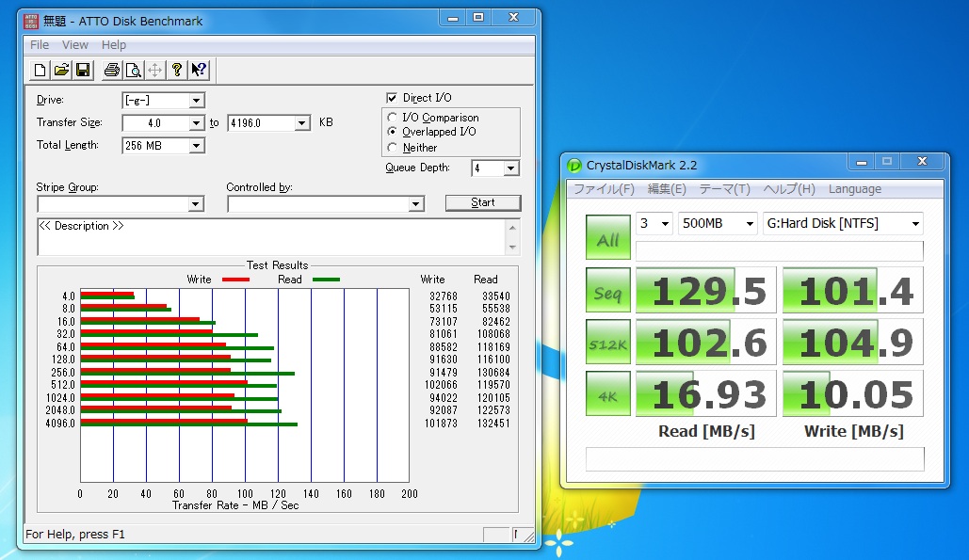Expand the Queue Depth dropdown
The height and width of the screenshot is (560, 969).
pos(510,168)
